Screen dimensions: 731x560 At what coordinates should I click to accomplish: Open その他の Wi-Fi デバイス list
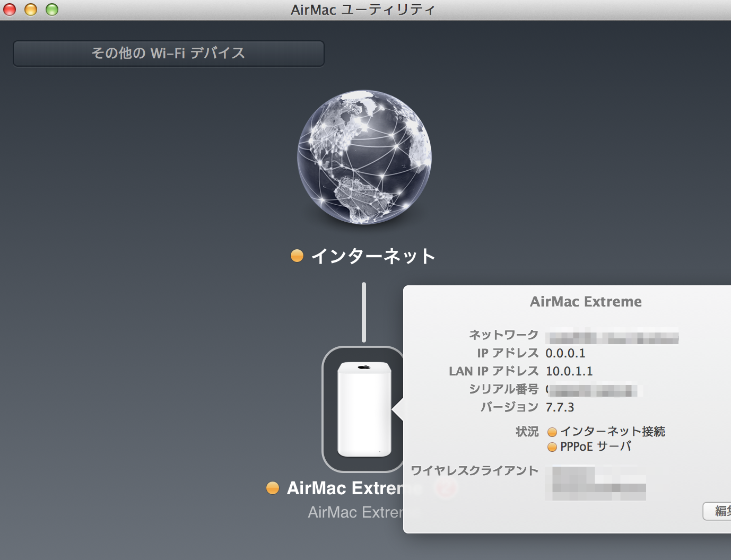[x=168, y=54]
